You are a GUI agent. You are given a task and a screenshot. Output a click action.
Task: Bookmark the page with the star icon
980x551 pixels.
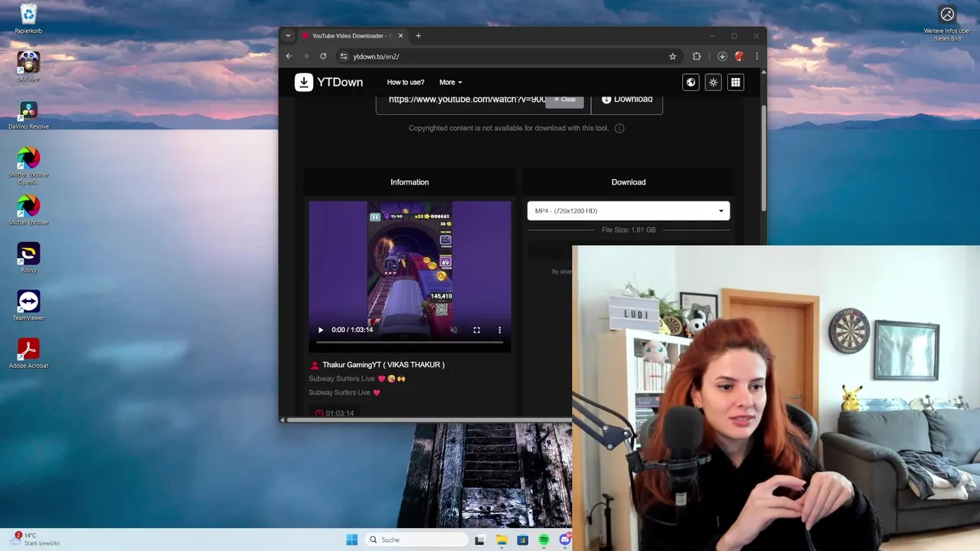click(x=673, y=56)
